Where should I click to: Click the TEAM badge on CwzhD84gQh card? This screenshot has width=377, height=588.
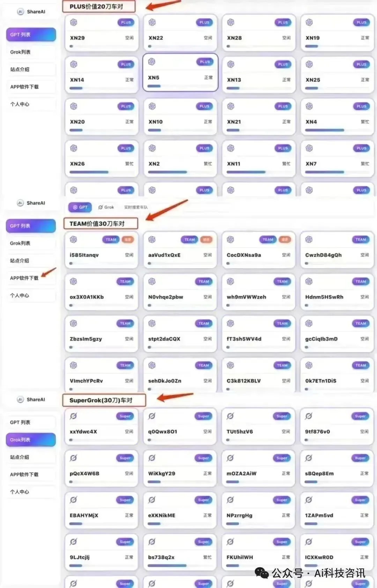point(361,239)
